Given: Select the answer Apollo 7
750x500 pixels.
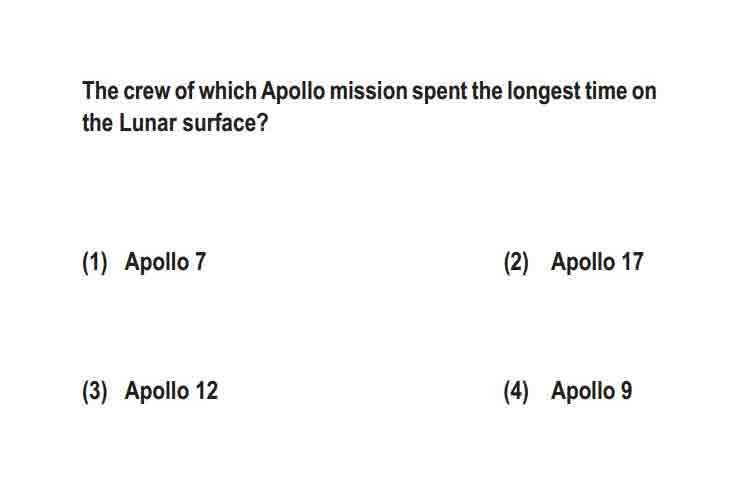Looking at the screenshot, I should 165,262.
